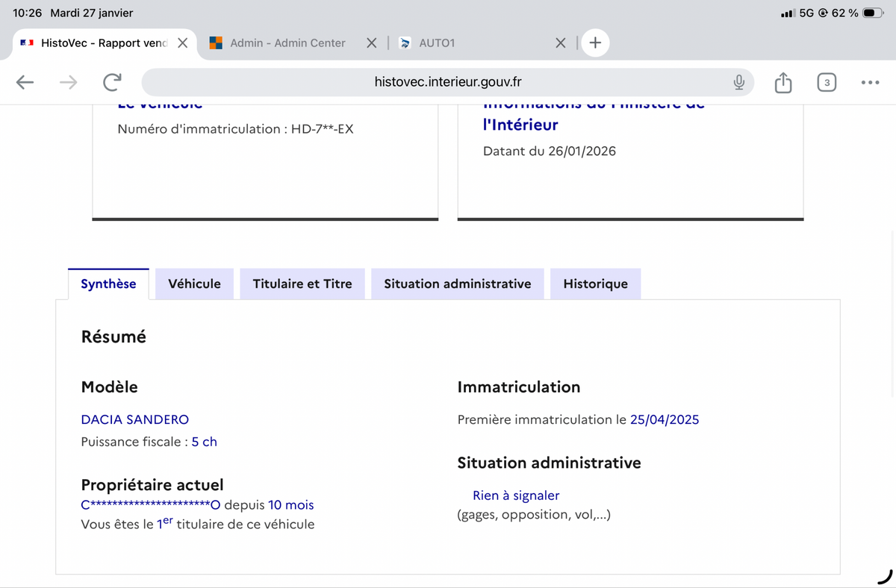
Task: Open the tab switcher showing 3 tabs
Action: tap(826, 82)
